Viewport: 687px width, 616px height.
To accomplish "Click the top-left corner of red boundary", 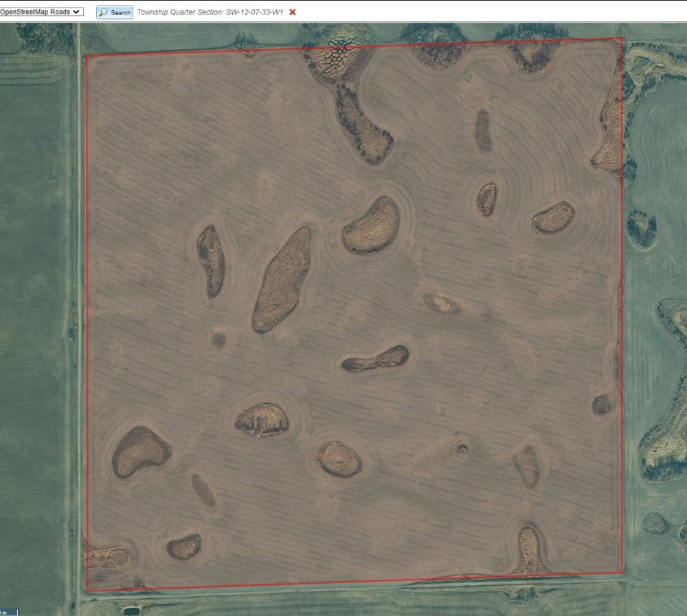I will coord(87,56).
